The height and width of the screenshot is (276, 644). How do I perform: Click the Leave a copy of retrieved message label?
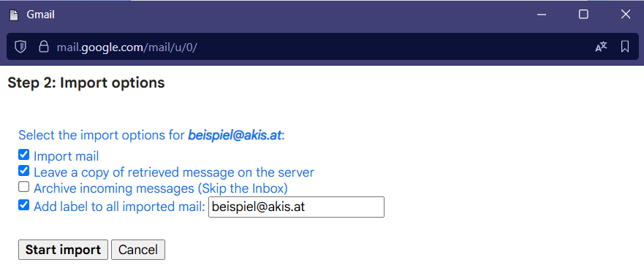(x=174, y=172)
